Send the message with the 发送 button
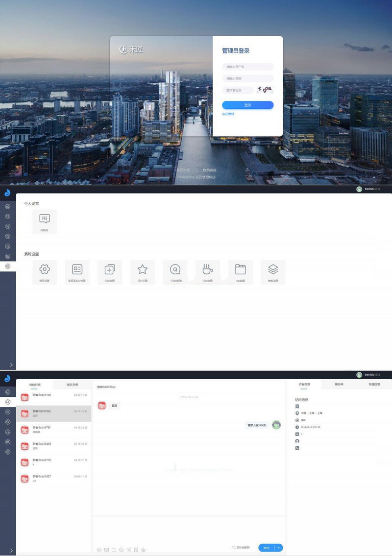 [267, 548]
